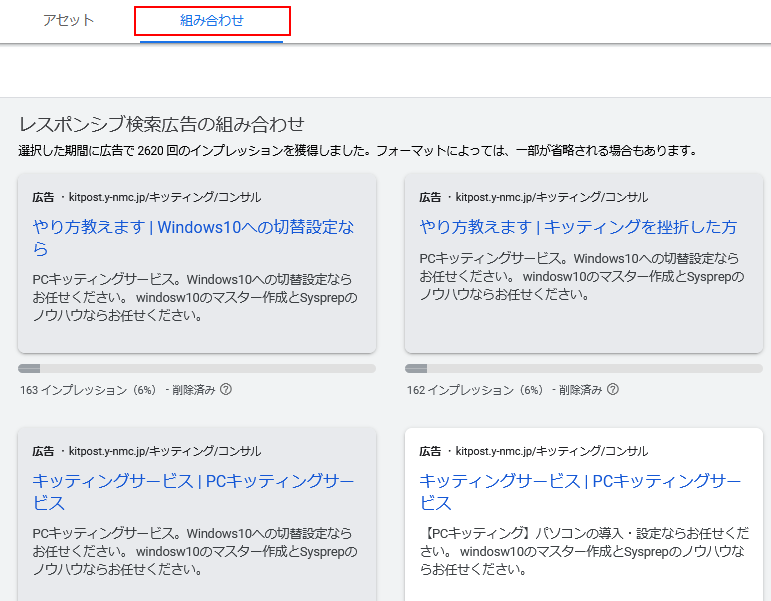Open the 組み合わせ tab

point(211,20)
